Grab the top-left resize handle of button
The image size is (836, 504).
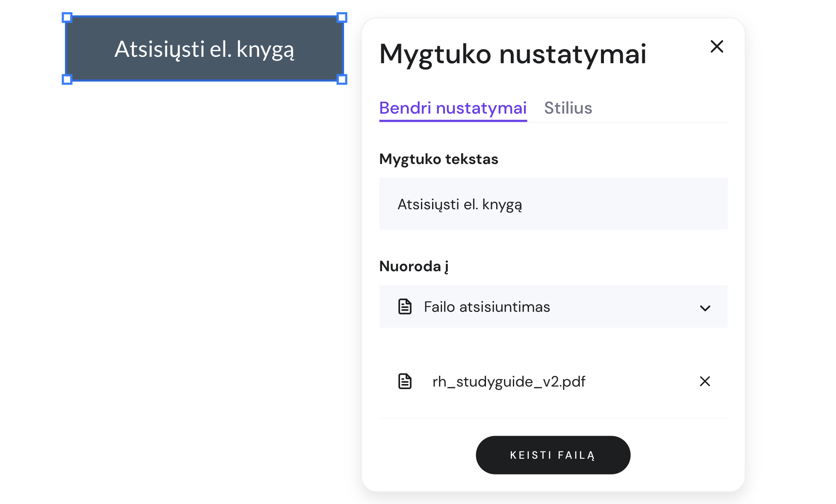(67, 18)
